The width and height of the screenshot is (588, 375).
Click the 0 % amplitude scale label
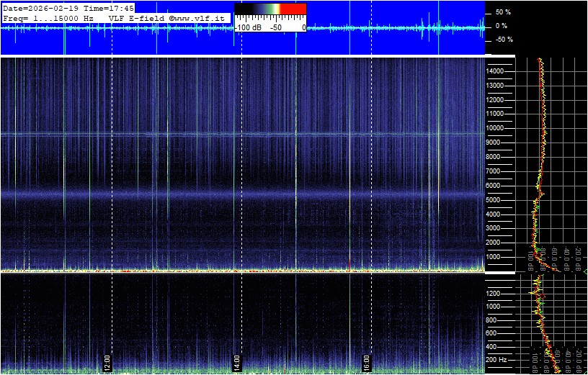(x=502, y=26)
